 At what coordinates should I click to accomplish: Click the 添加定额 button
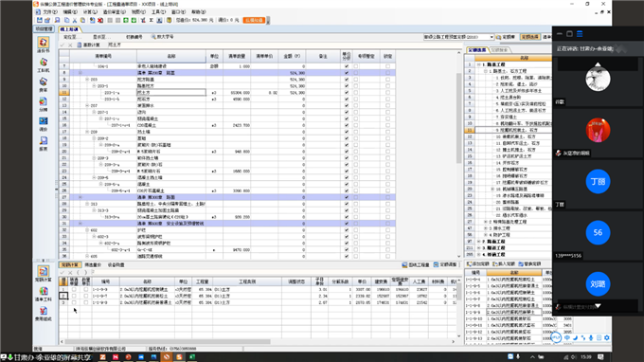point(478,263)
